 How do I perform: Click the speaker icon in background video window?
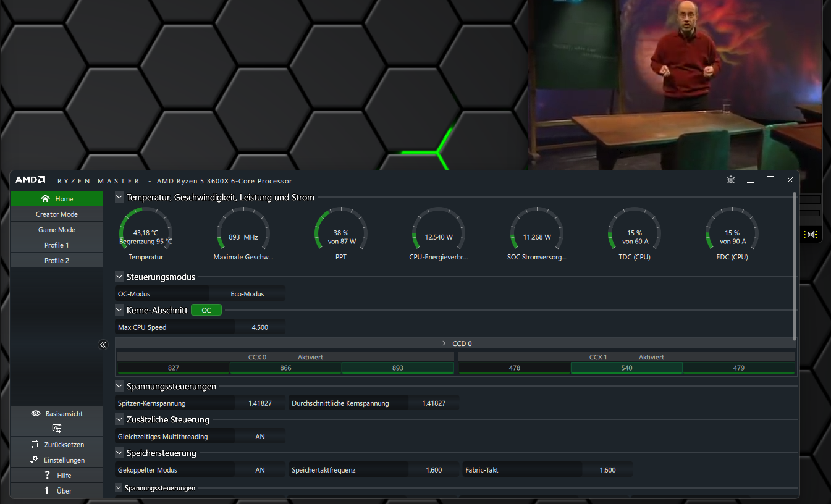811,234
